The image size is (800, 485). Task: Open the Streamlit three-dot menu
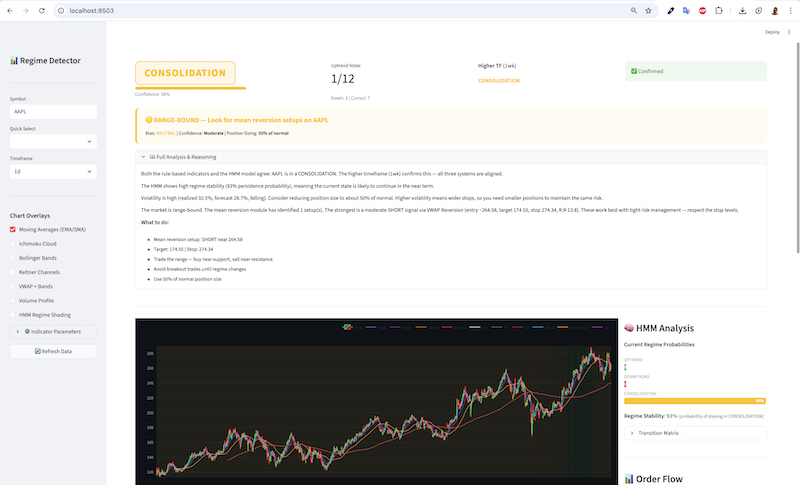click(789, 32)
